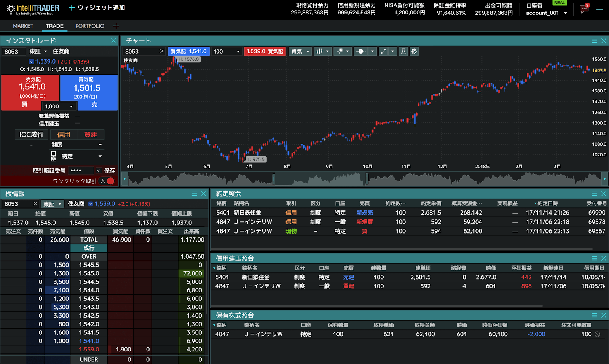This screenshot has height=364, width=609.
Task: Select the trend line drawing tool
Action: (x=383, y=51)
